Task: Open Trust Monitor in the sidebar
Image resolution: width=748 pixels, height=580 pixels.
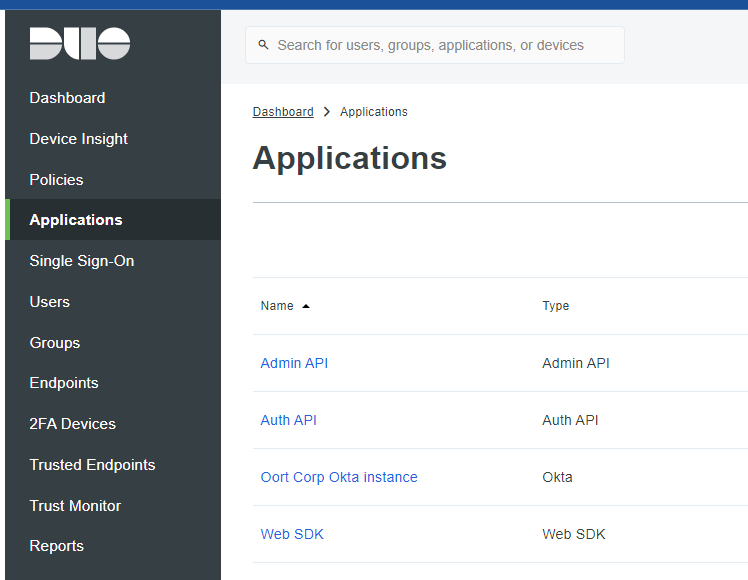Action: 75,506
